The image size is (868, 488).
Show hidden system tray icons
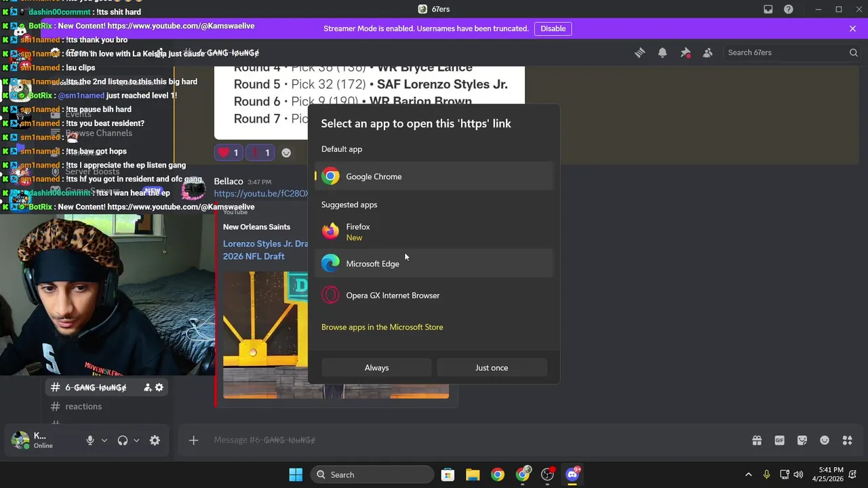(748, 474)
